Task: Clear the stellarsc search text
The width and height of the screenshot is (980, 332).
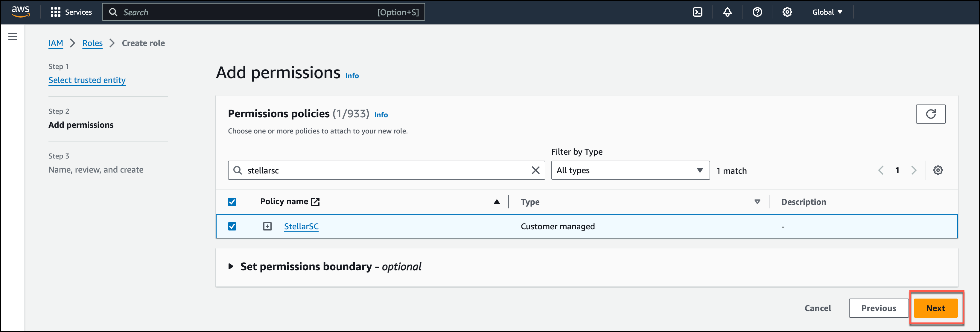Action: click(535, 170)
